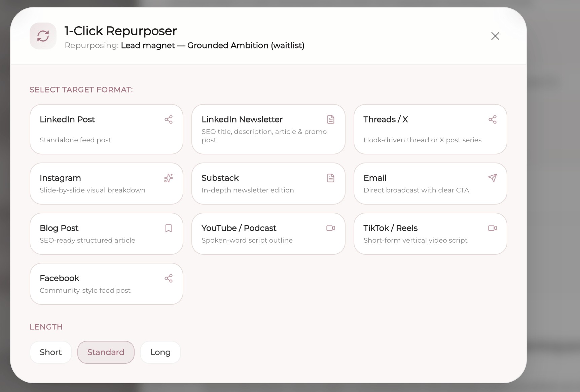Choose the Facebook format title
Image resolution: width=580 pixels, height=392 pixels.
coord(59,278)
